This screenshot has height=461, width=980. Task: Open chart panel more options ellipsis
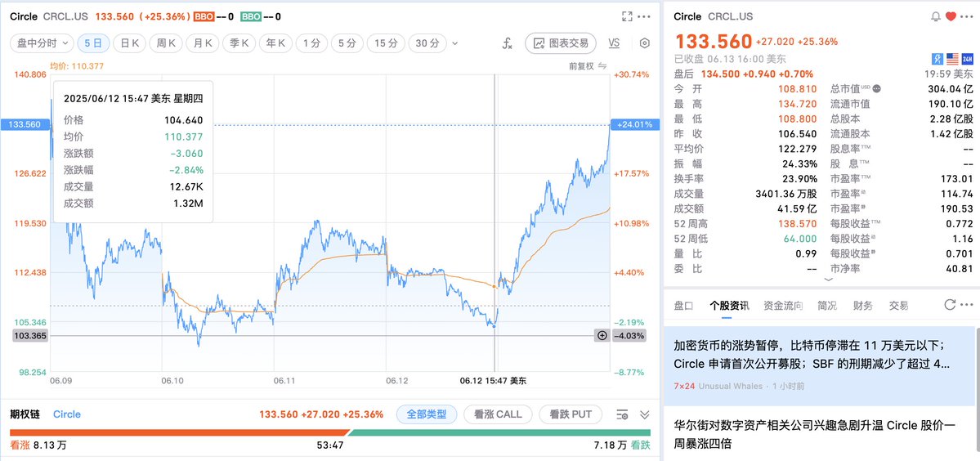point(644,17)
